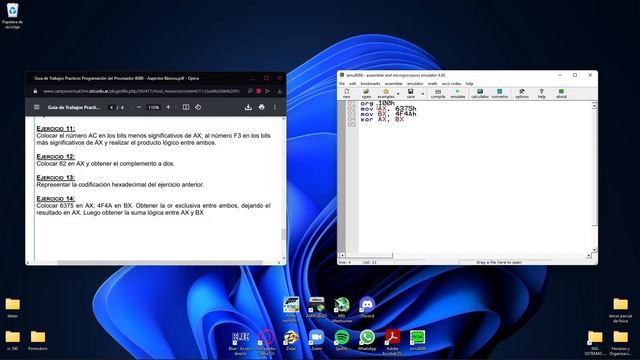640x360 pixels.
Task: Open the bookmarks menu in emu8086
Action: pos(370,84)
